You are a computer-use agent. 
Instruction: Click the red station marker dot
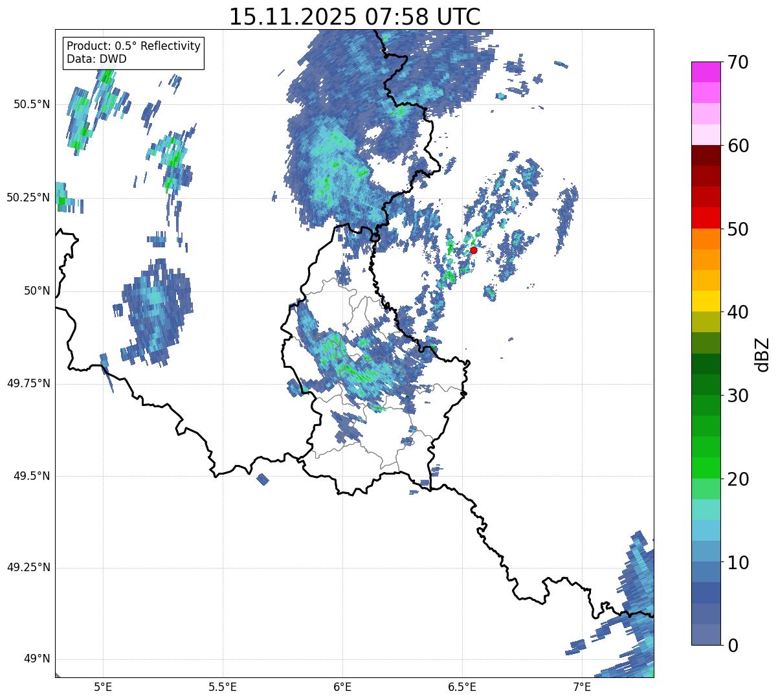pos(474,250)
